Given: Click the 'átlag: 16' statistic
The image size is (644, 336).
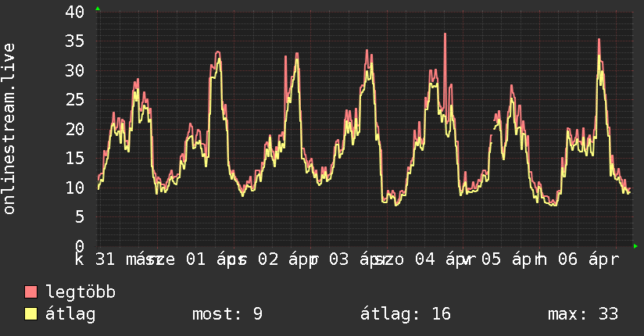Looking at the screenshot, I should click(406, 314).
